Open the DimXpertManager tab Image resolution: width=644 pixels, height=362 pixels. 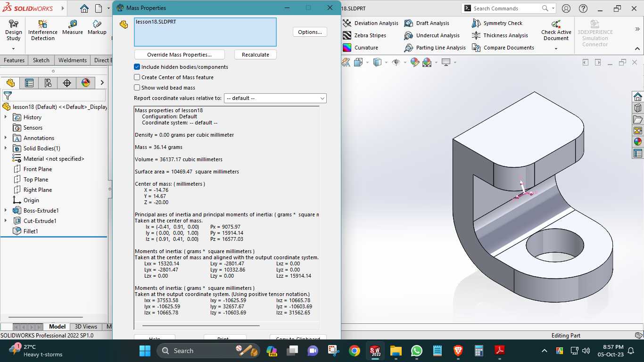(x=67, y=83)
